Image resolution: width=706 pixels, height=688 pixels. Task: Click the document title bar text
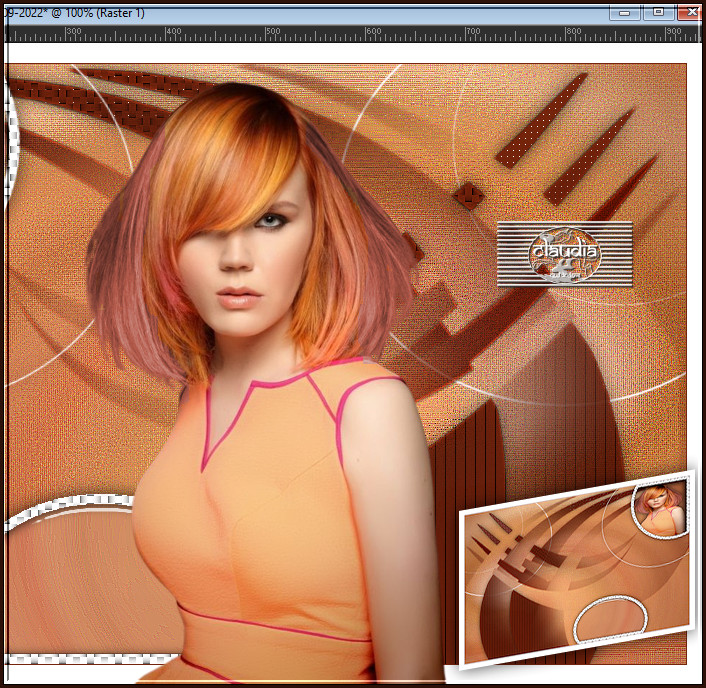click(75, 13)
